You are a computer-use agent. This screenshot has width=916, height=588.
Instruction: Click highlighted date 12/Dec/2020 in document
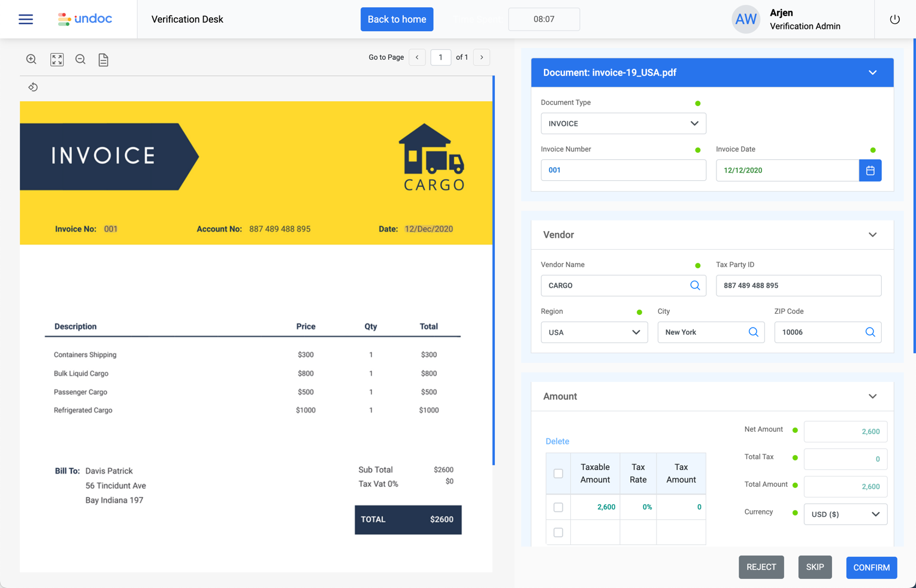point(428,229)
